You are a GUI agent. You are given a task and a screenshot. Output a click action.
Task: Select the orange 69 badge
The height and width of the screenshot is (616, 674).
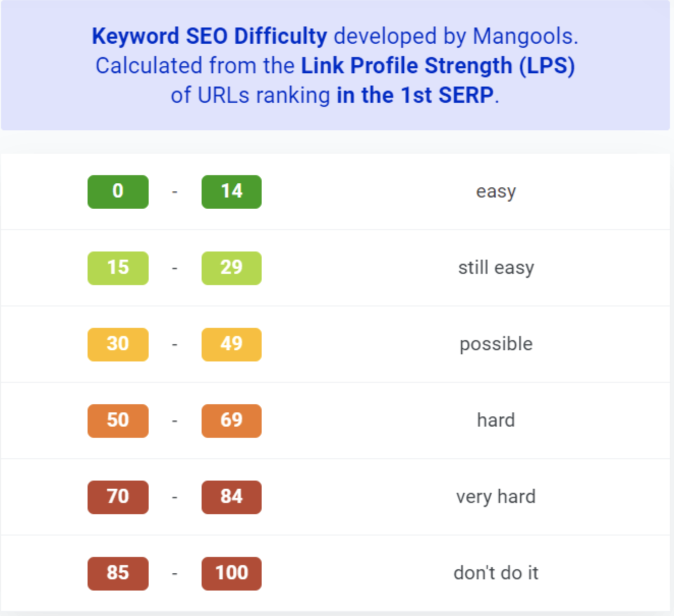[231, 421]
